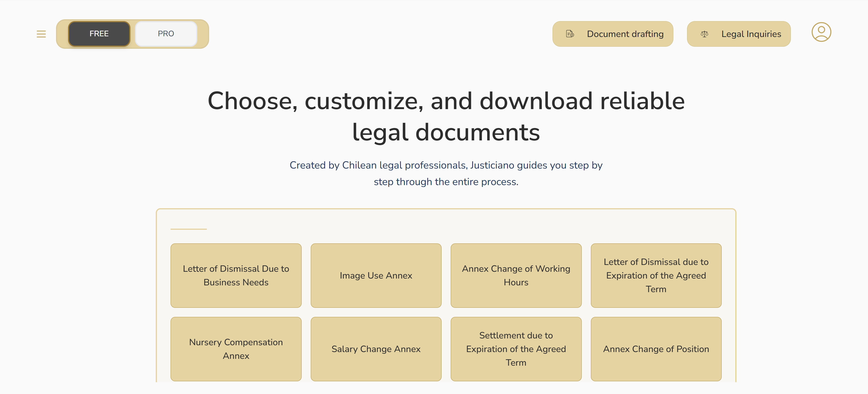Select Letter of Dismissal Due to Business Needs
This screenshot has width=868, height=394.
[x=236, y=275]
